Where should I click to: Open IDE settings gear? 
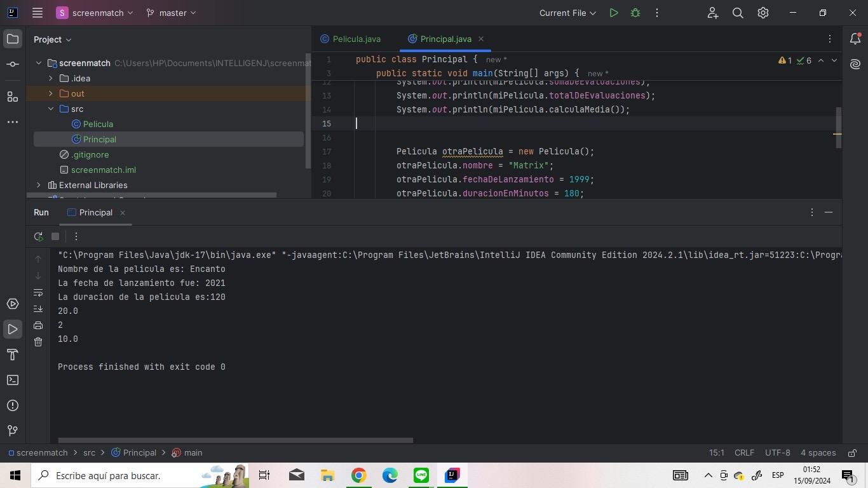click(x=763, y=13)
